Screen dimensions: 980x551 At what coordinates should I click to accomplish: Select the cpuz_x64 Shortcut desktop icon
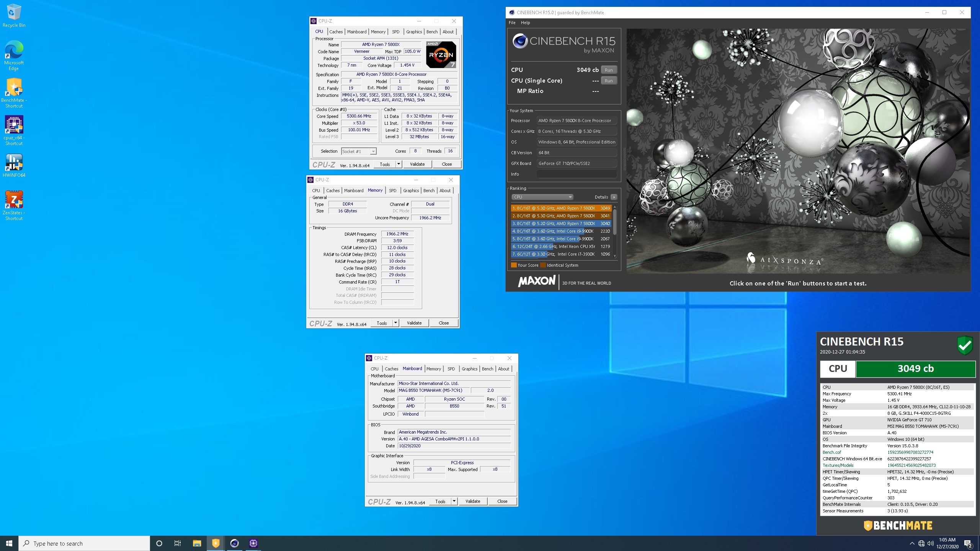click(14, 130)
